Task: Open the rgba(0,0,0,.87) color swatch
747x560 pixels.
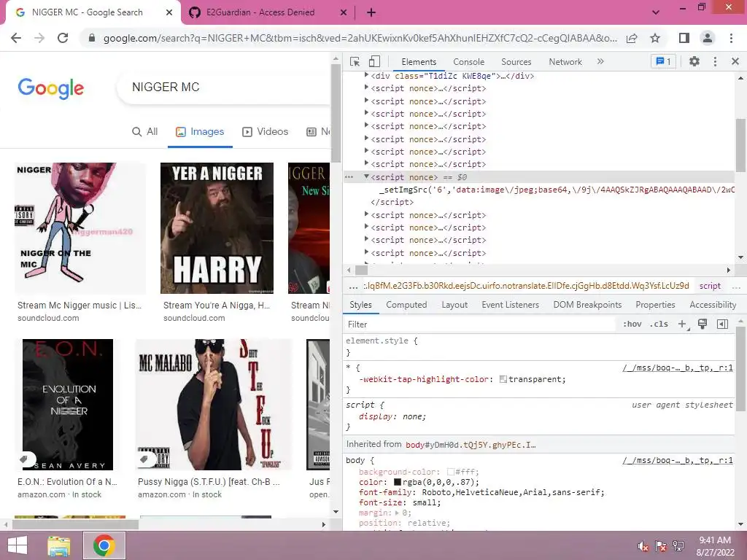Action: (398, 482)
